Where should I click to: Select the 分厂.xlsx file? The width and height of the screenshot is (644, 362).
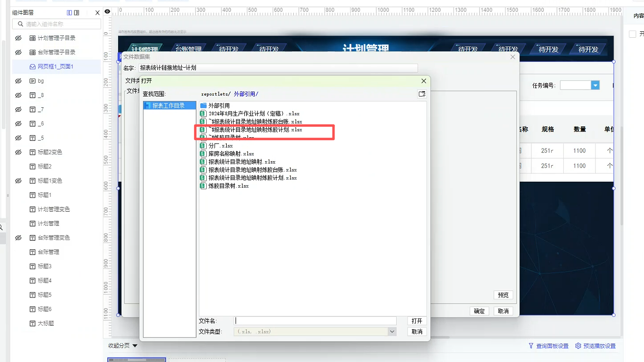point(220,146)
